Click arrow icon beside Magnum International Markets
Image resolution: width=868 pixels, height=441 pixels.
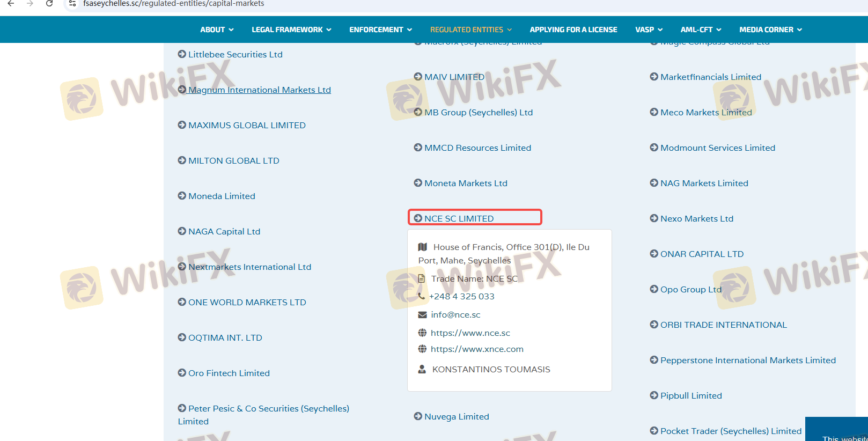pyautogui.click(x=182, y=90)
